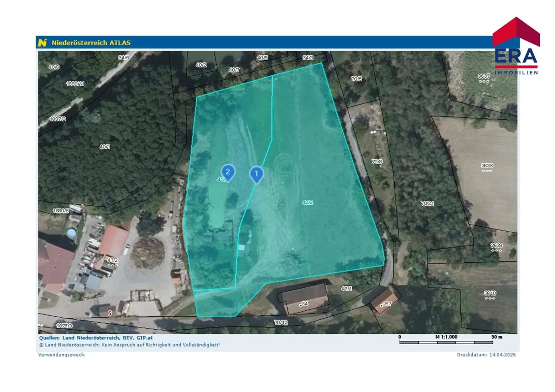Select parcel label 70/21
Screen dimensions: 555x392
(x=427, y=203)
